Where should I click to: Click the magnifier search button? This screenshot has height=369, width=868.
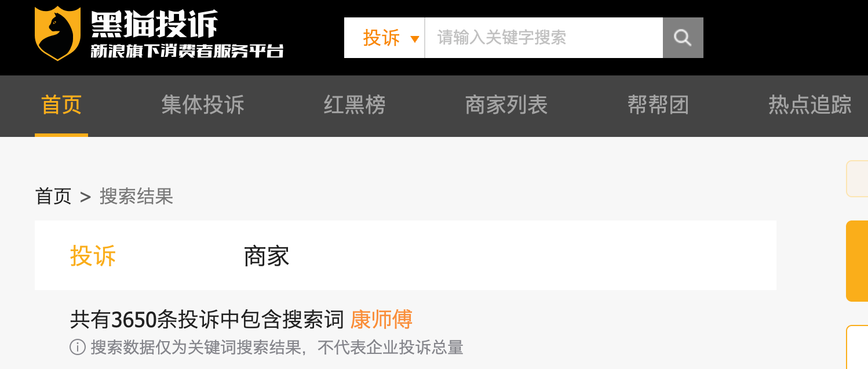point(683,38)
